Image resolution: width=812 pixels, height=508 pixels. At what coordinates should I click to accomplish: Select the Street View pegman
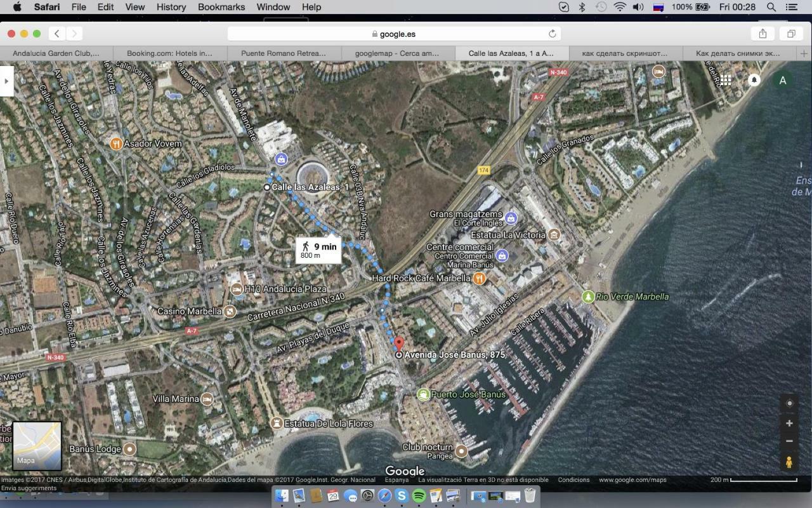point(789,462)
